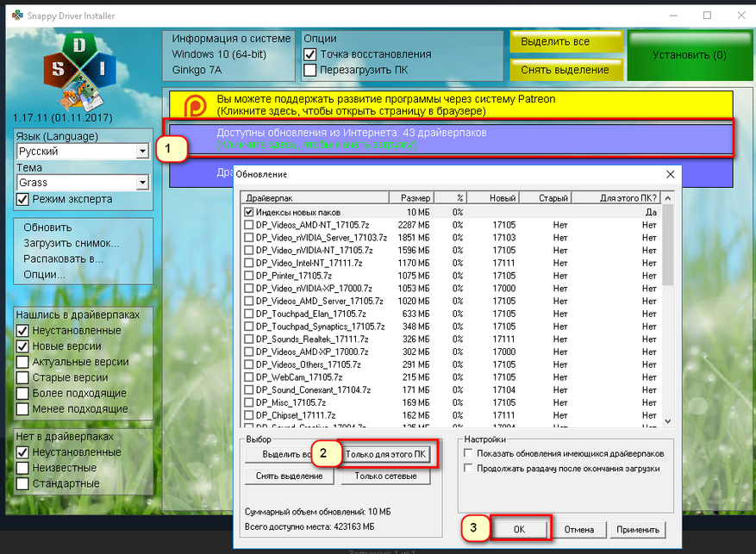756x554 pixels.
Task: Enable Актуальные версии filter
Action: click(22, 362)
